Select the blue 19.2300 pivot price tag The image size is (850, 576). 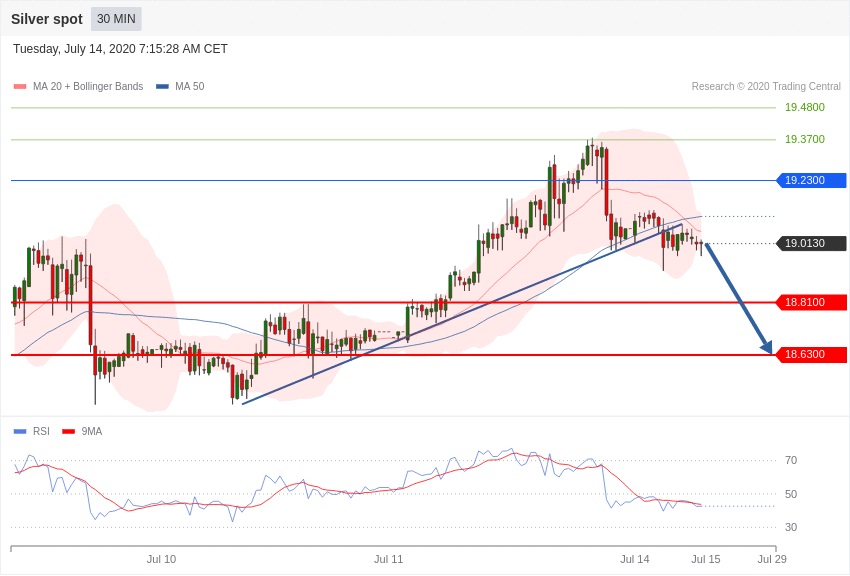811,181
